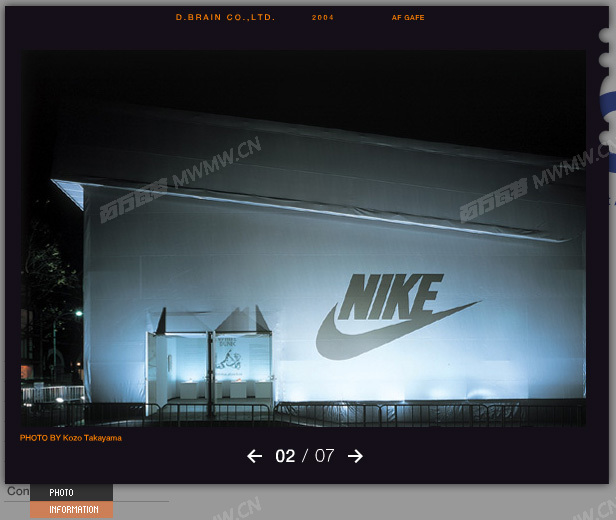Click the PHOTO BY Kozo Takayama credit
Image resolution: width=616 pixels, height=520 pixels.
pos(71,438)
